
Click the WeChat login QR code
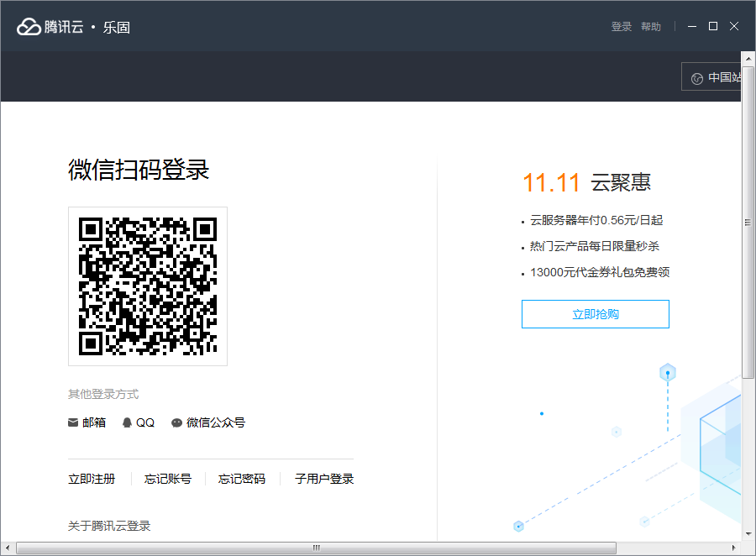click(148, 286)
